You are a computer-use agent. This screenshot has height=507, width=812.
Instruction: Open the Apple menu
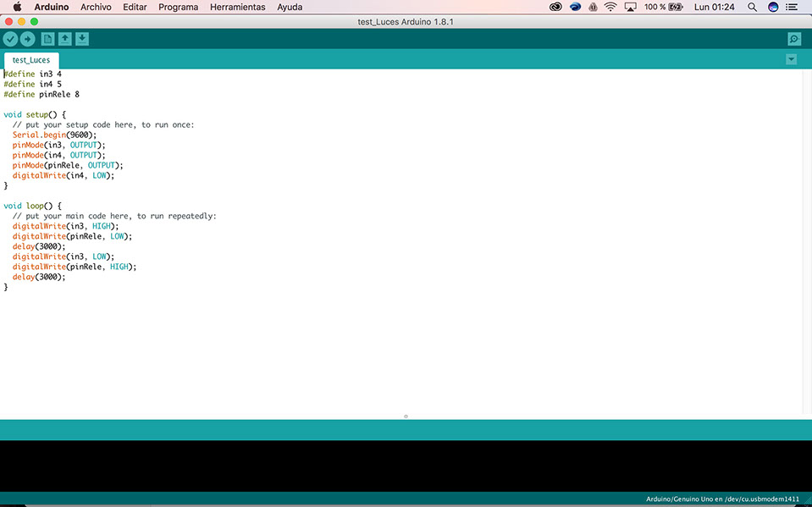pos(17,7)
